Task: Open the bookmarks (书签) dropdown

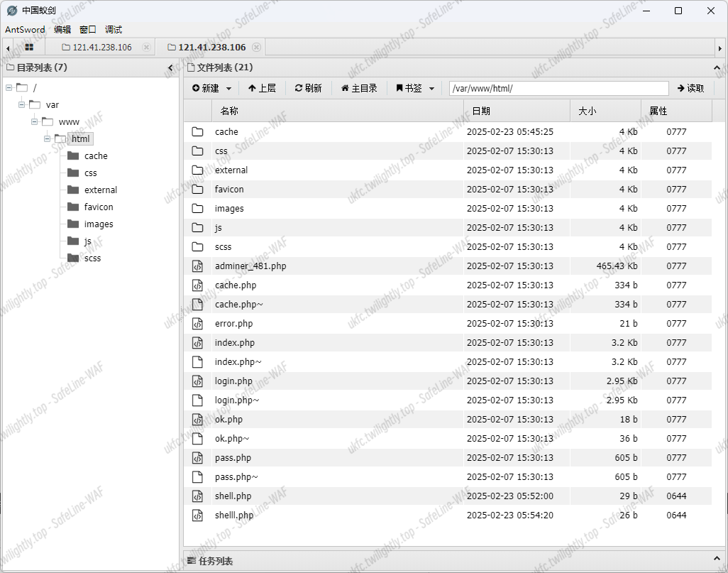Action: (x=415, y=88)
